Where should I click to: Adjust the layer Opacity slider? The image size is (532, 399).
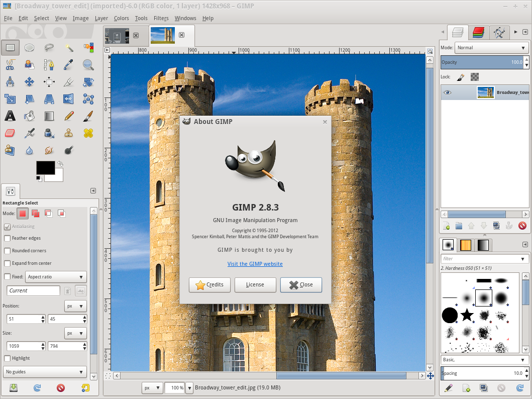pos(482,62)
